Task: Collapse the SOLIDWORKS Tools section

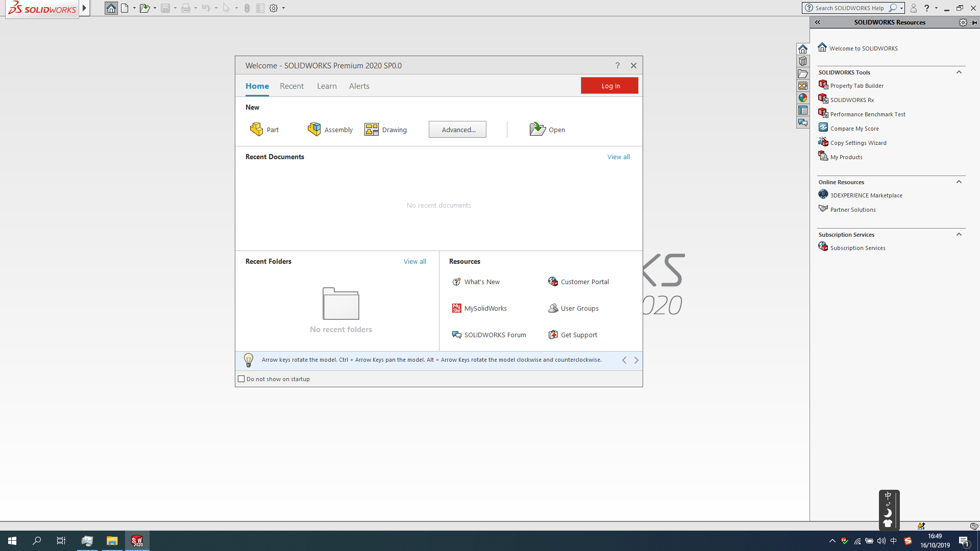Action: click(959, 72)
